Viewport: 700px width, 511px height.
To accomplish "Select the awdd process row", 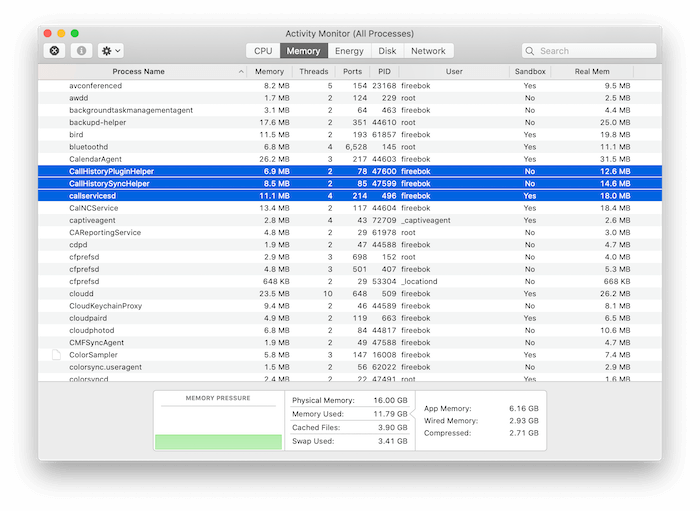I will (x=350, y=98).
